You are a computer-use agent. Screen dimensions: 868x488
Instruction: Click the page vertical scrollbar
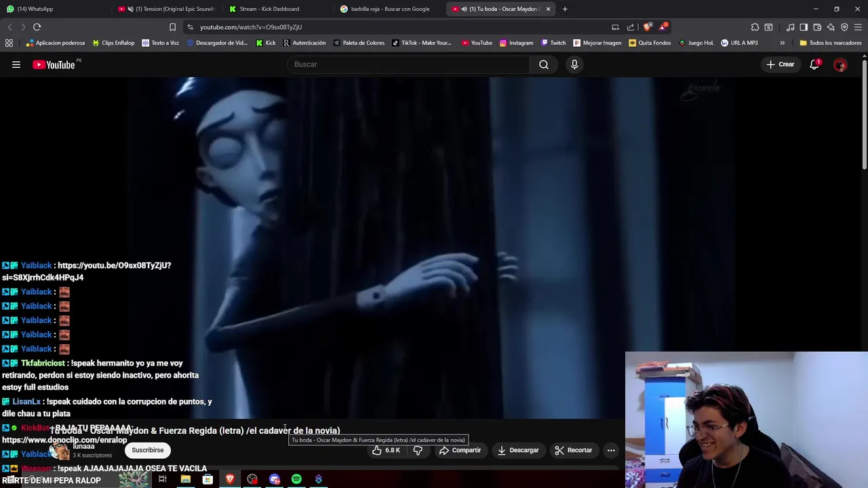coord(864,115)
